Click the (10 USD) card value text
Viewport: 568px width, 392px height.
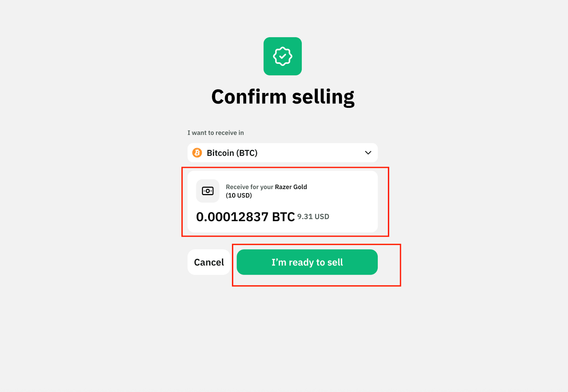point(239,195)
